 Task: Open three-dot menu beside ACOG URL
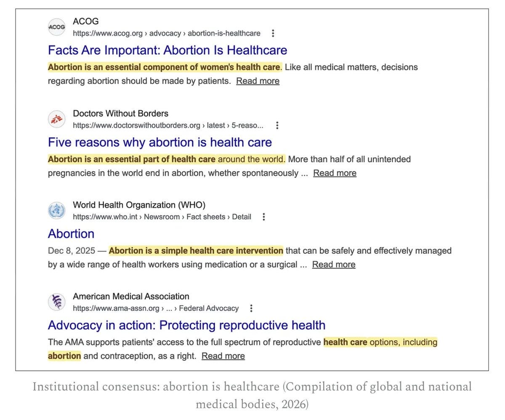tap(273, 33)
